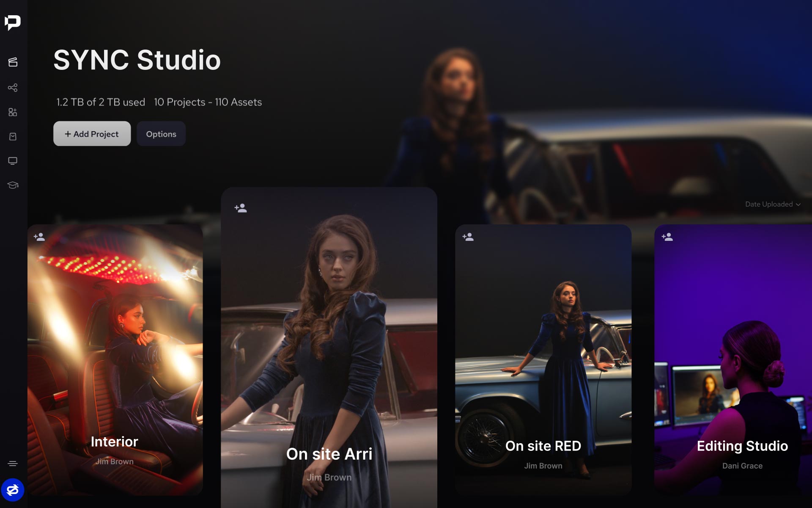The height and width of the screenshot is (508, 812).
Task: Open the share nodes icon in sidebar
Action: (x=13, y=88)
